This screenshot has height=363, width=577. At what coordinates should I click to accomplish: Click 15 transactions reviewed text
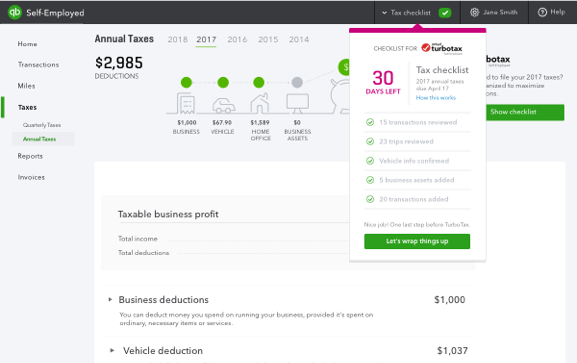point(418,122)
